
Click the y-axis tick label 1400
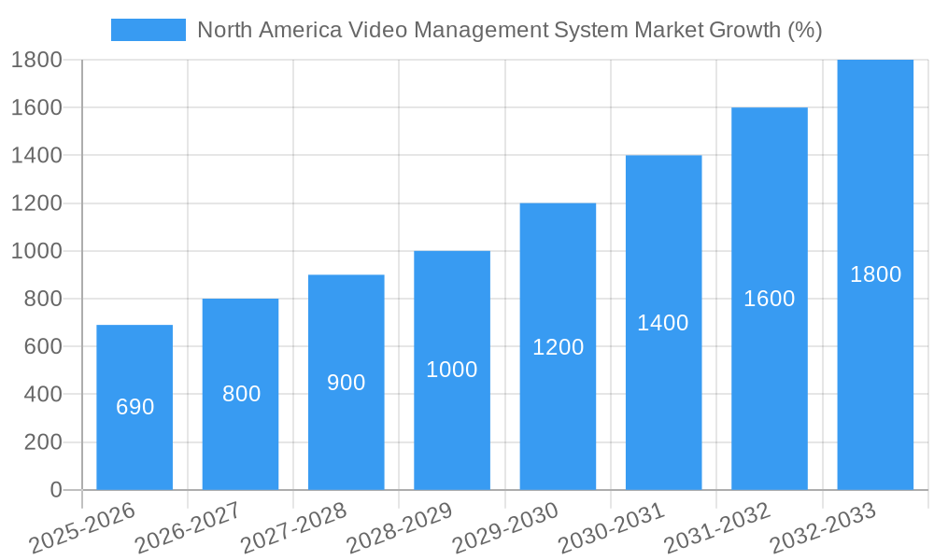coord(37,155)
